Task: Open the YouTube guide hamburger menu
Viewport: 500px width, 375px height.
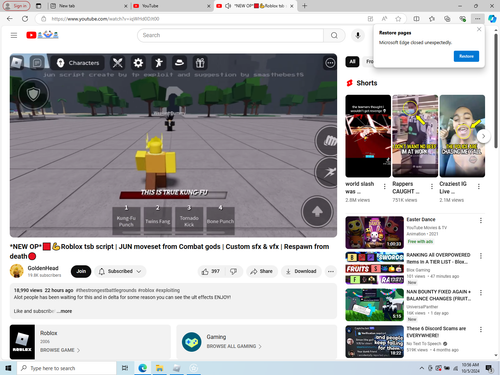Action: (x=14, y=35)
